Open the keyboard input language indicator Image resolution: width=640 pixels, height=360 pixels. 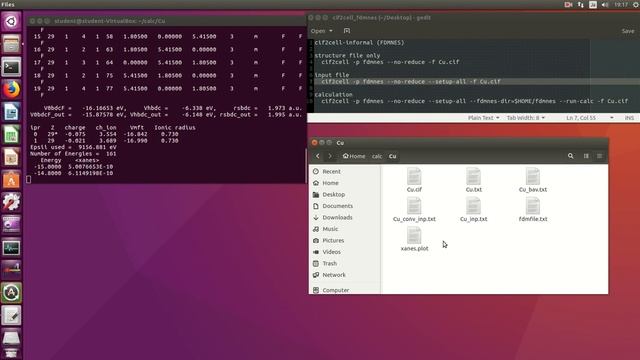pos(593,4)
